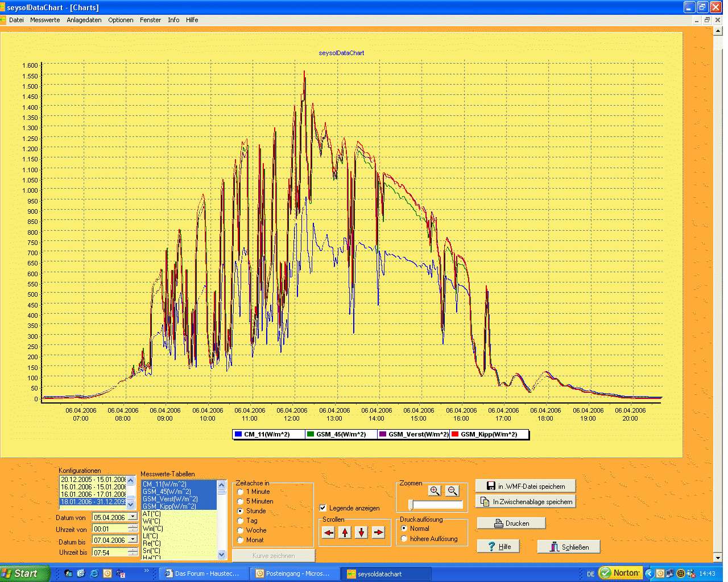
Task: Copy chart with 'In Zwischenablage speichern'
Action: [526, 501]
